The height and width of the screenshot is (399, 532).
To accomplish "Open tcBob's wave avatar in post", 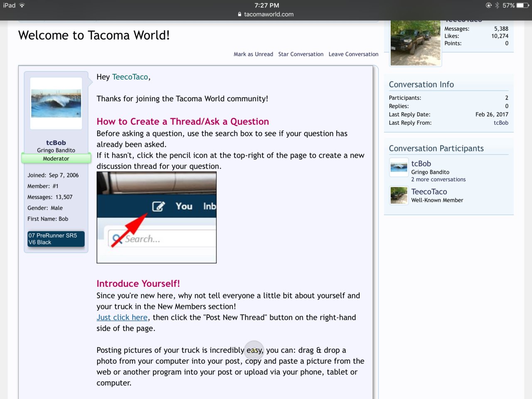I will 56,103.
